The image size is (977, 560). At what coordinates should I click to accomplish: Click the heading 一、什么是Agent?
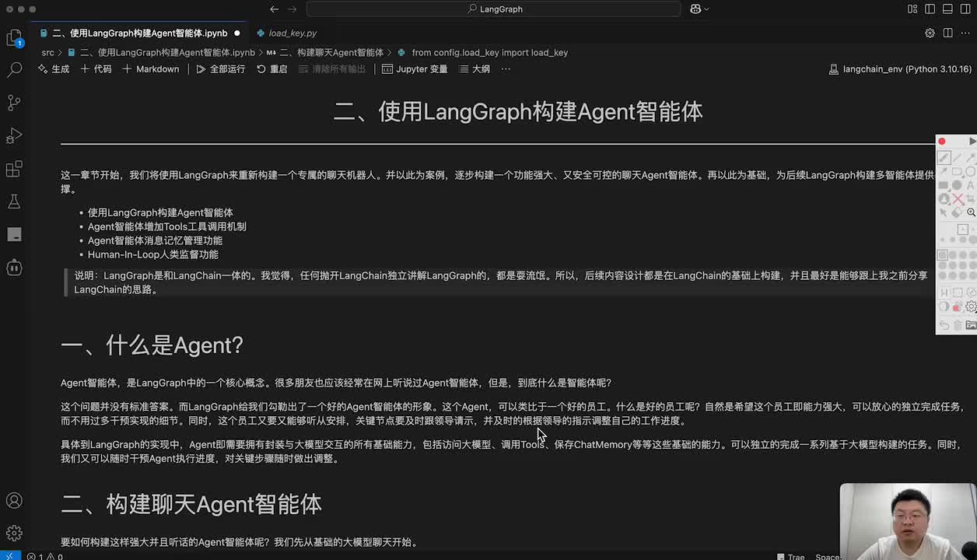tap(152, 345)
